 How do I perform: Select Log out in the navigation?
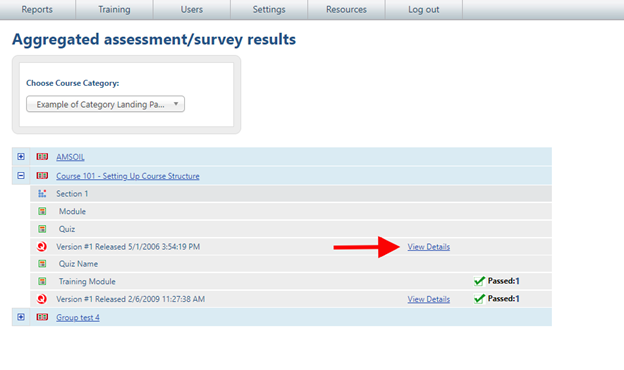point(423,10)
